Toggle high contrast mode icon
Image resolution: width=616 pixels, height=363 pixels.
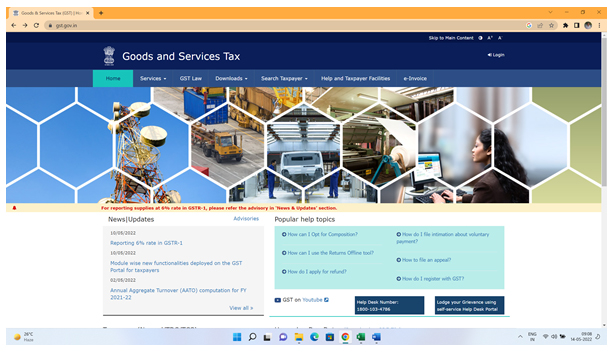480,38
